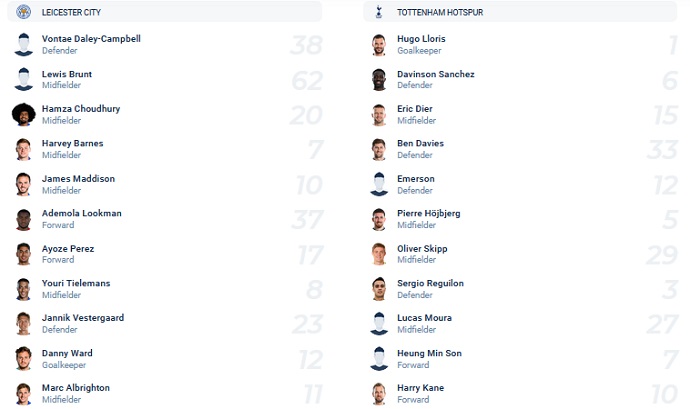Click shirt number 37 beside Ademola Lookman

[308, 220]
